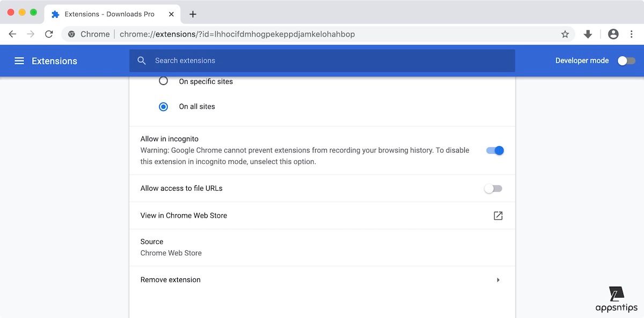Turn off Allow in incognito
This screenshot has height=318, width=644.
(494, 150)
